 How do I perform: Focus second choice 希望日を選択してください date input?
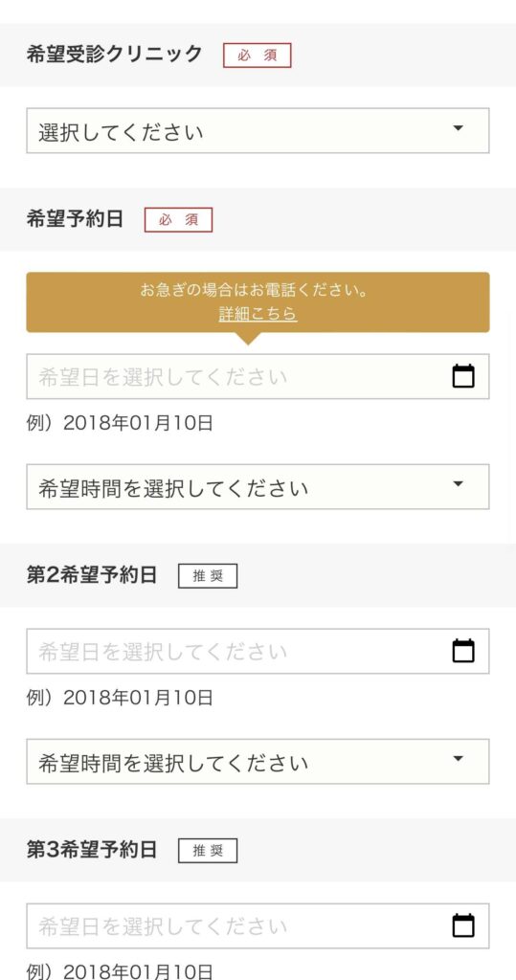(x=258, y=651)
